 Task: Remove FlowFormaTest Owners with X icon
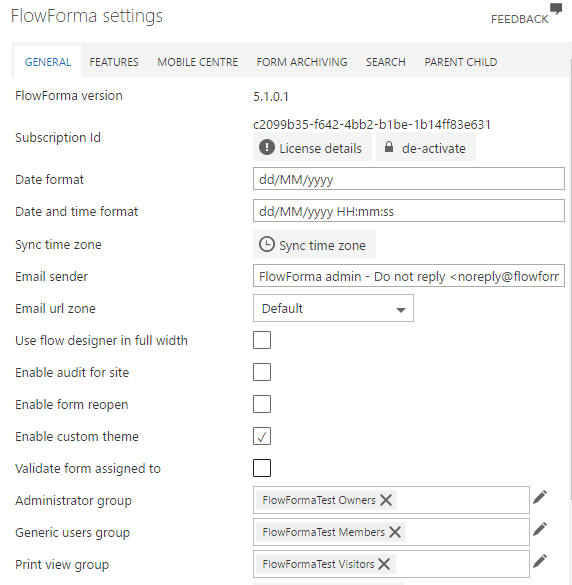click(386, 500)
